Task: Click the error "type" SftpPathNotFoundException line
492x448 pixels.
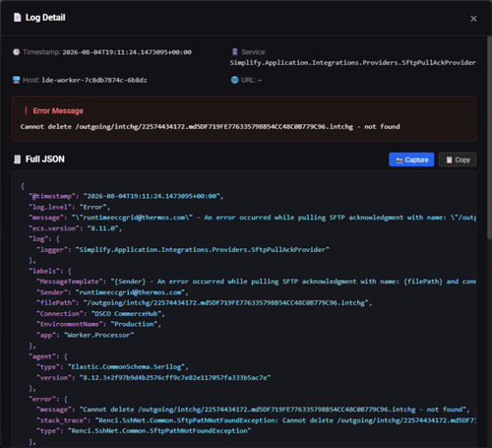Action: click(144, 431)
